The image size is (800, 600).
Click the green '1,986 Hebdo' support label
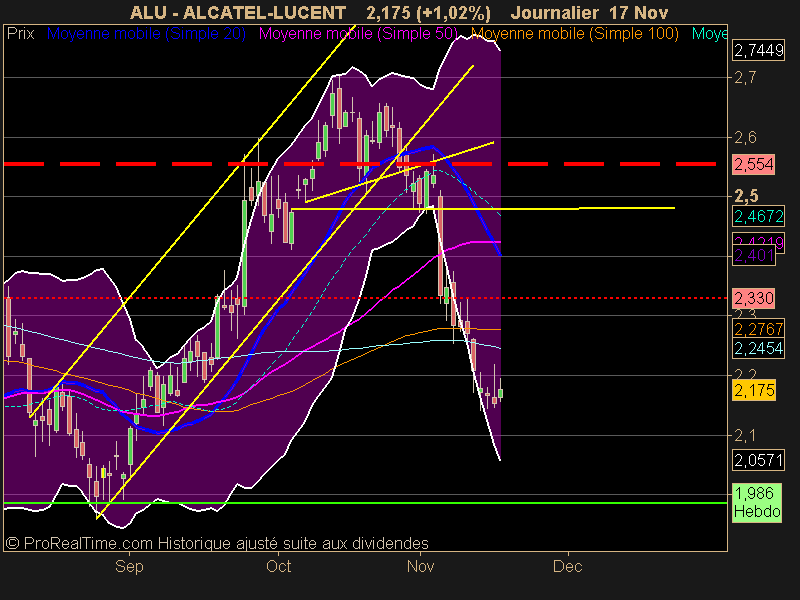coord(757,503)
